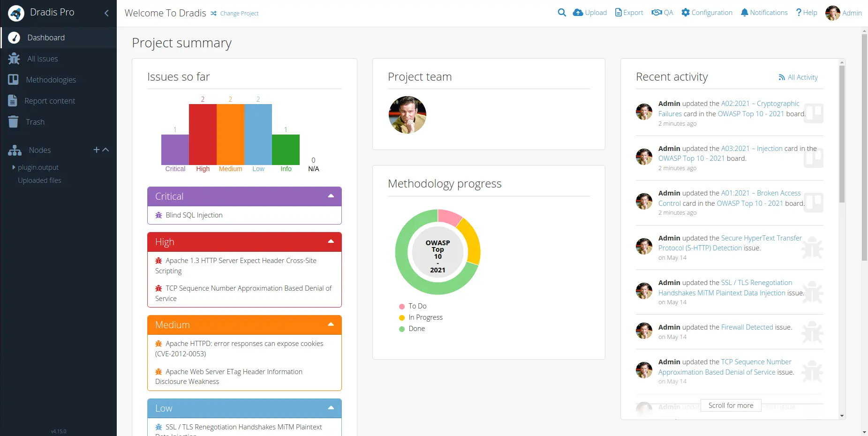The image size is (868, 436).
Task: Click the main page vertical scrollbar
Action: (x=864, y=147)
